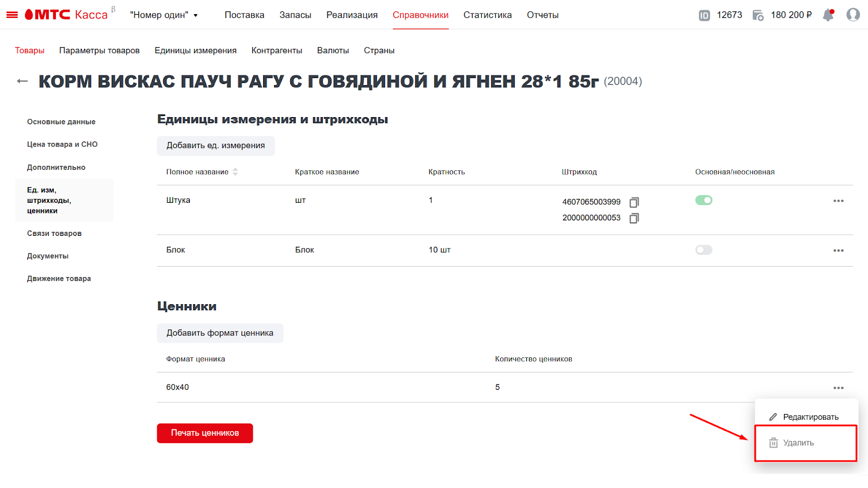The image size is (868, 488).
Task: Switch to Параметры товаров tab
Action: [x=99, y=50]
